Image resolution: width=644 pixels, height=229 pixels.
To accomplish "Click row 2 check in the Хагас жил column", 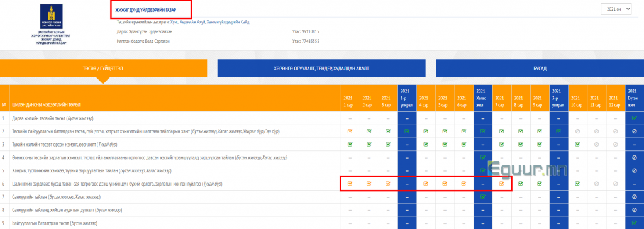I will click(x=482, y=131).
